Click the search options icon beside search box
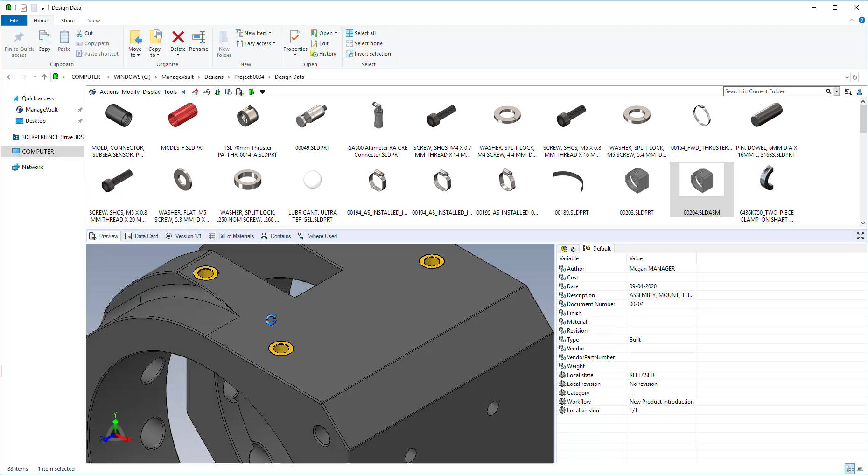 pos(848,92)
